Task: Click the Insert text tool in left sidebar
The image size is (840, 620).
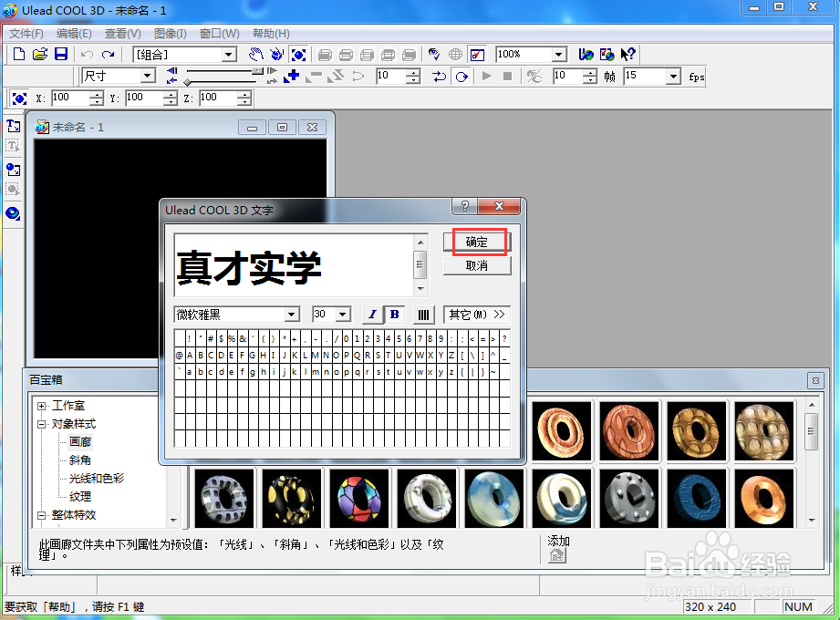Action: [x=14, y=126]
